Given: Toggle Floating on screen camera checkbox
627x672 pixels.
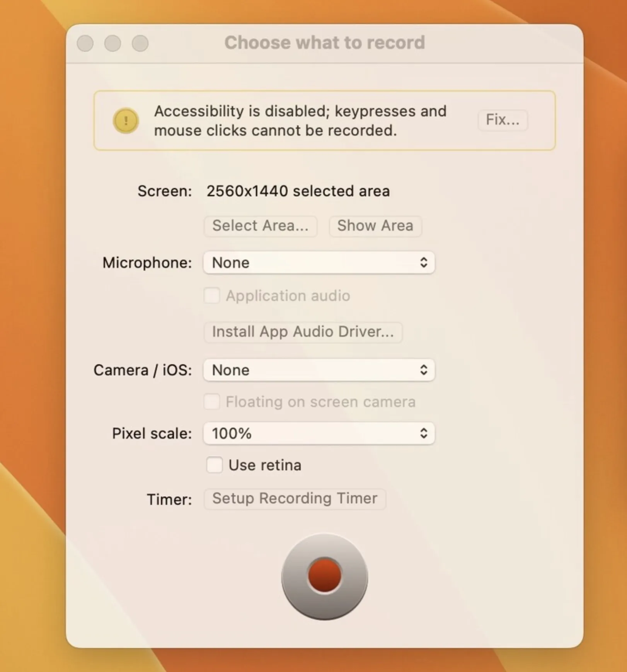Looking at the screenshot, I should coord(212,402).
